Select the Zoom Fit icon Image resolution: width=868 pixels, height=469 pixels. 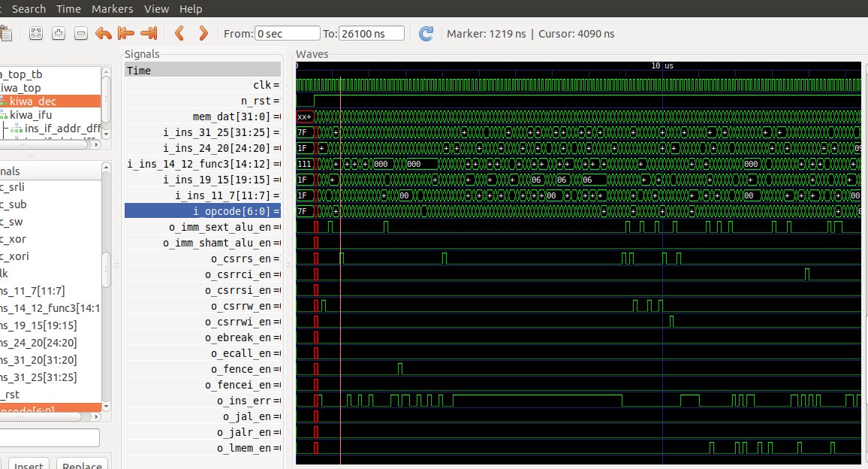[35, 33]
